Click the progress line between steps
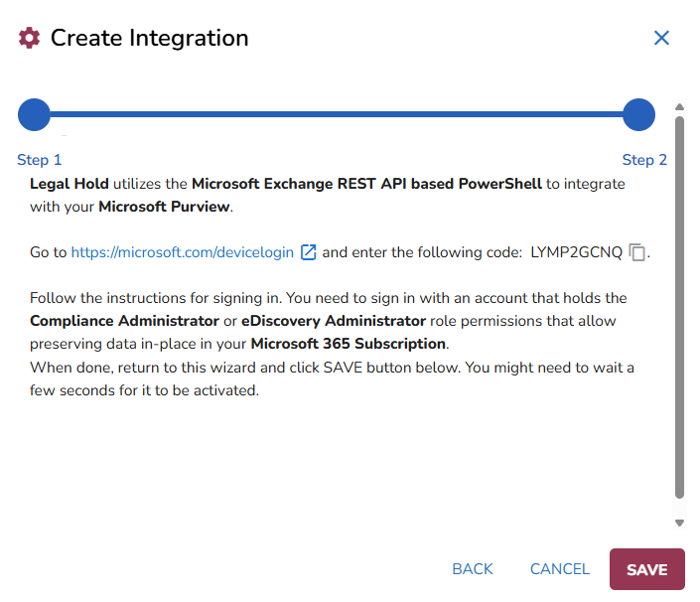Viewport: 700px width, 602px height. click(x=336, y=114)
